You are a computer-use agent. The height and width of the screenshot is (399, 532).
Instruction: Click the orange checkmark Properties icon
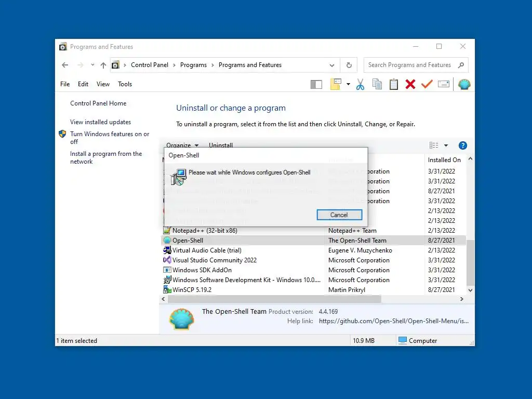click(x=427, y=84)
